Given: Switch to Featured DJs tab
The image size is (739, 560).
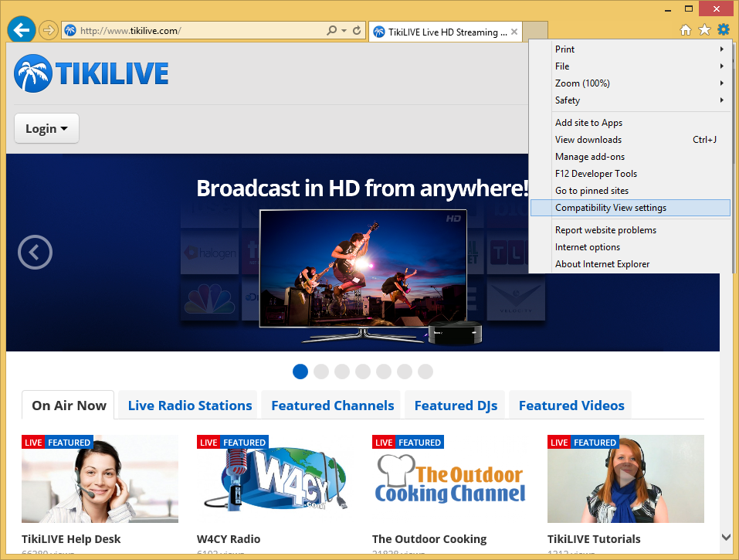Looking at the screenshot, I should [x=456, y=406].
